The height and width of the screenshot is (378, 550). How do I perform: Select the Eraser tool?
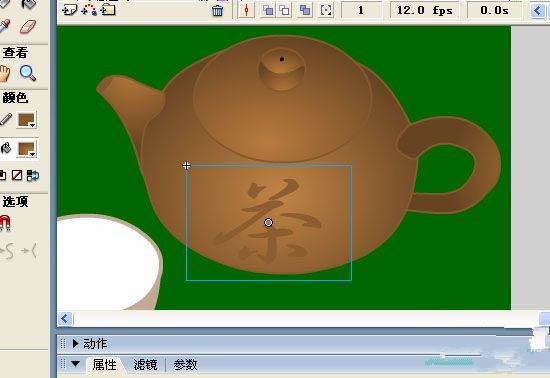[28, 27]
